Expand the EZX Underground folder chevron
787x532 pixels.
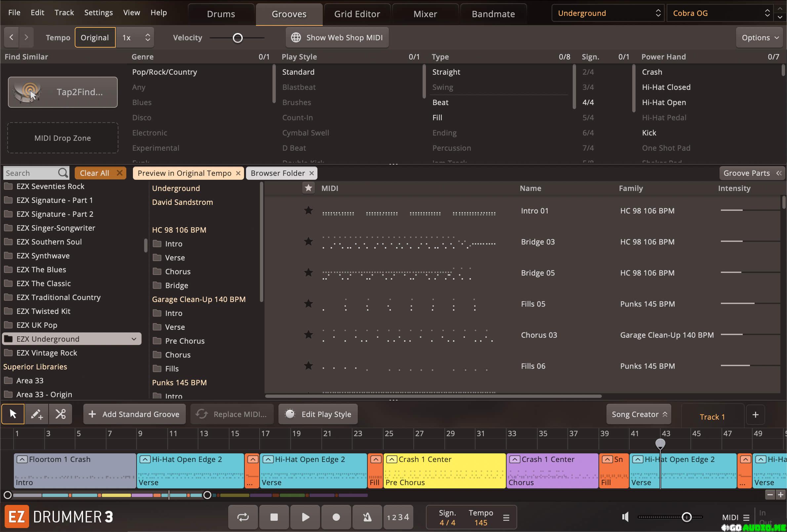click(134, 339)
